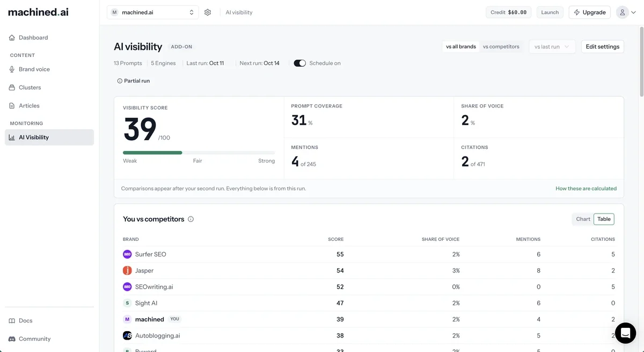Click the AI visibility breadcrumb
Image resolution: width=644 pixels, height=352 pixels.
pyautogui.click(x=239, y=12)
